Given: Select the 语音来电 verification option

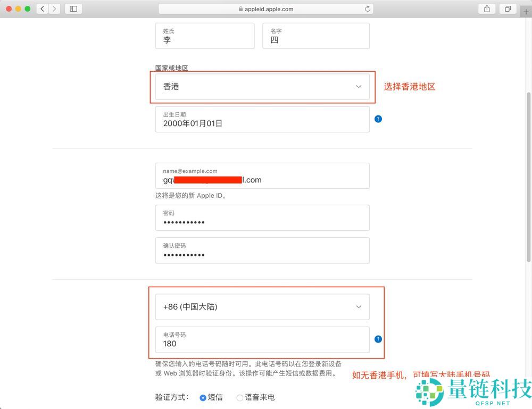Looking at the screenshot, I should (239, 397).
